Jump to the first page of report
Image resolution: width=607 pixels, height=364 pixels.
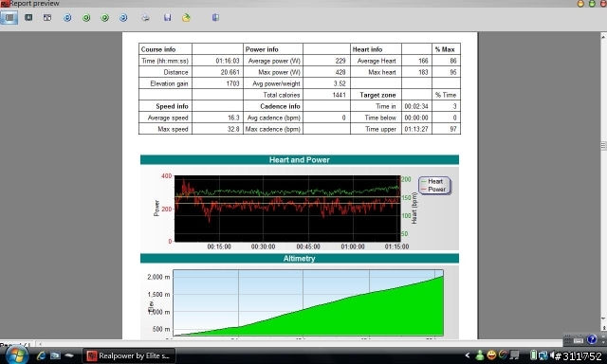[67, 18]
